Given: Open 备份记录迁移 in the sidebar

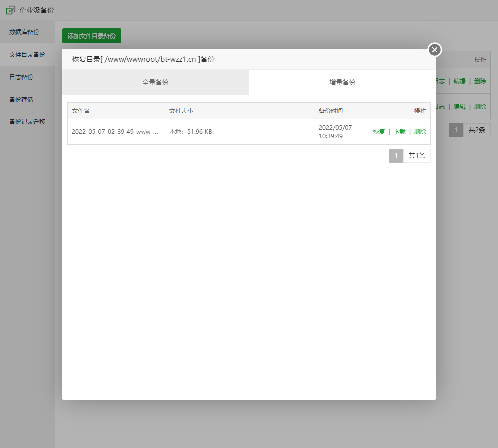Looking at the screenshot, I should coord(27,122).
